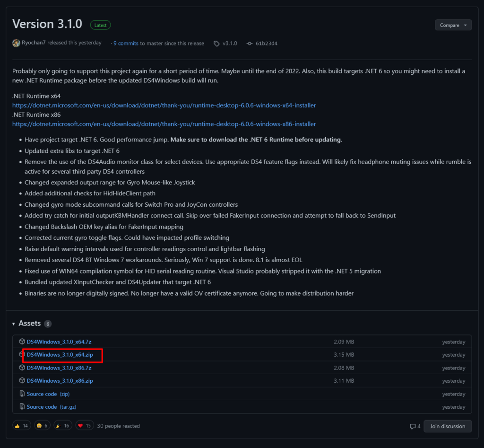
Task: Click 'Removed several DS4 BT Windows 7 workarounds' note
Action: pos(163,260)
